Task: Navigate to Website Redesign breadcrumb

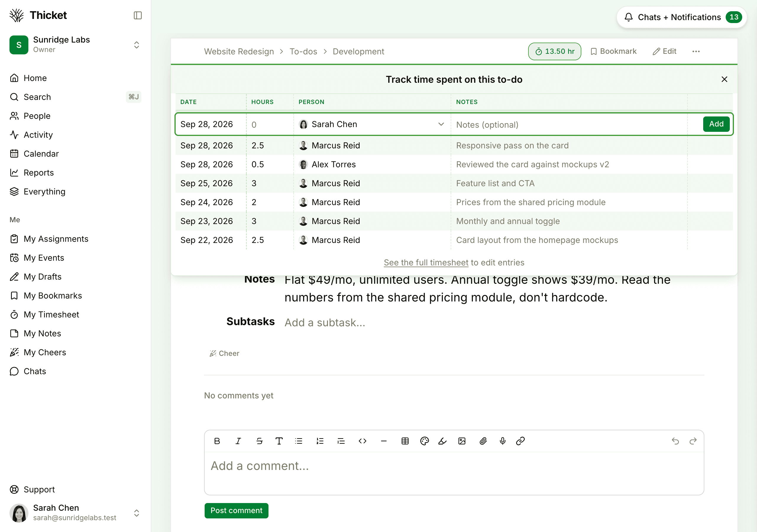Action: (x=239, y=51)
